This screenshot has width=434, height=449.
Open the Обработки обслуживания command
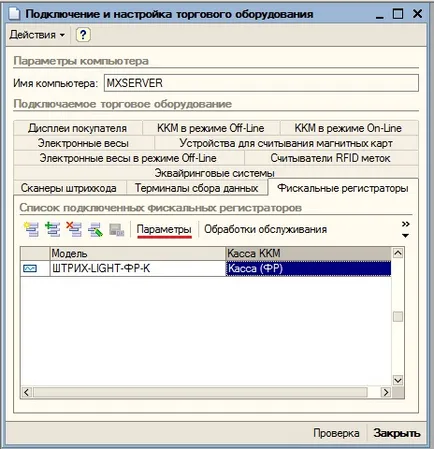(265, 229)
